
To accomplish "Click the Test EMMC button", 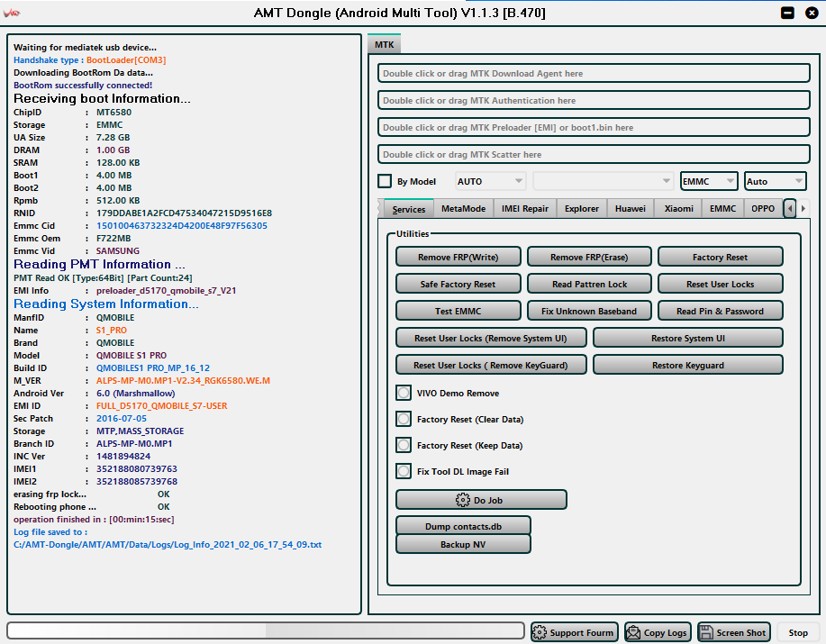I will (458, 311).
